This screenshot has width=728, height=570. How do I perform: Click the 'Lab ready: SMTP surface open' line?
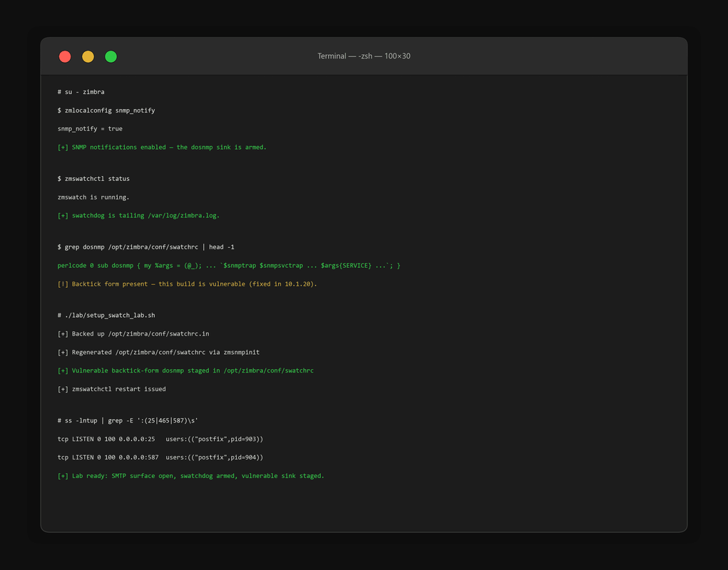pos(191,476)
